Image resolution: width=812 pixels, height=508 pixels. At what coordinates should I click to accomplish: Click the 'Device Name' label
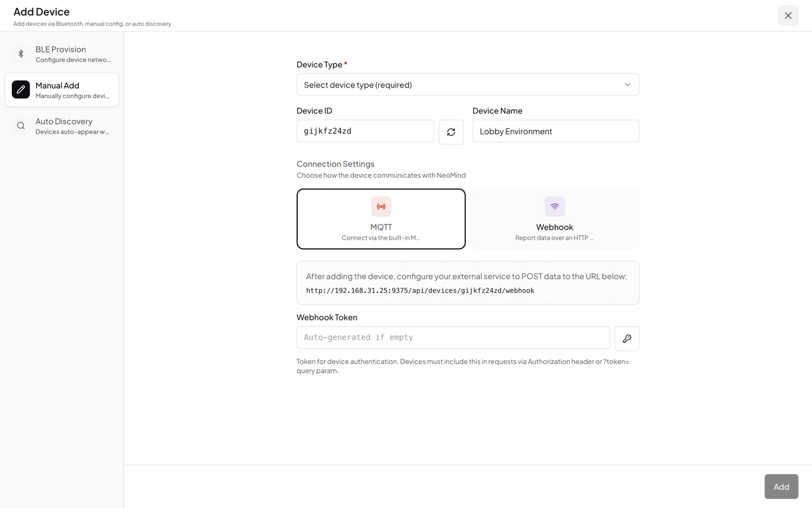[497, 111]
